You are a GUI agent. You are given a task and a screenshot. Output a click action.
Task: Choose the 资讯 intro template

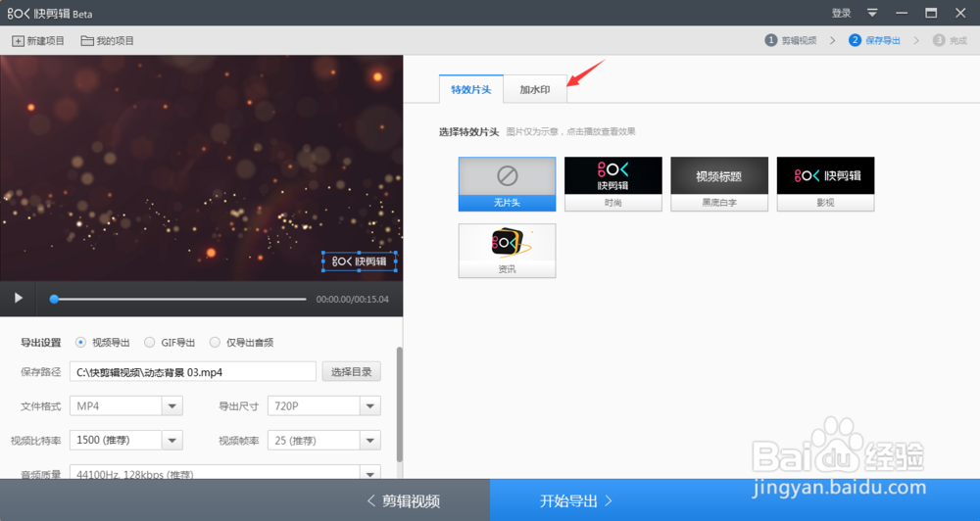pyautogui.click(x=507, y=251)
